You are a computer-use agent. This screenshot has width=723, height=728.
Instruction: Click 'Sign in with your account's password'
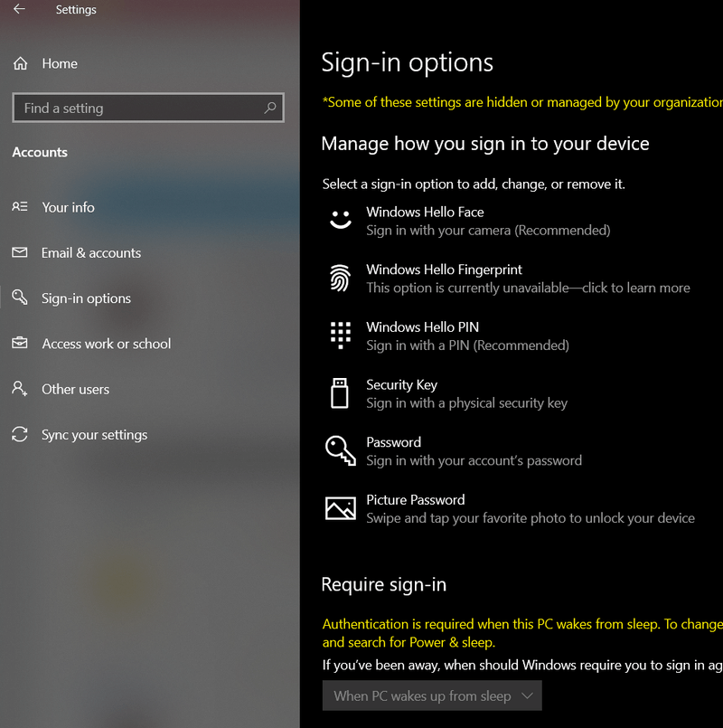click(474, 460)
